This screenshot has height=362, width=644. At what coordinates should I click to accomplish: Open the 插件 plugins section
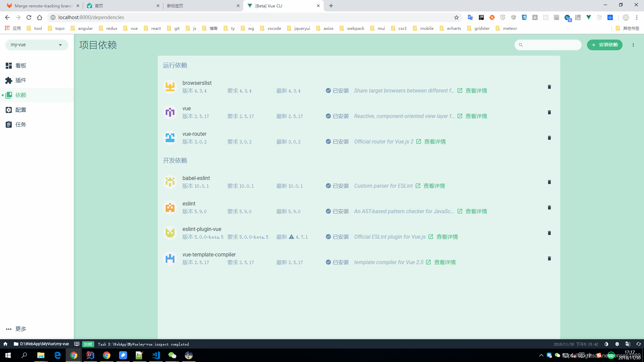pyautogui.click(x=37, y=80)
